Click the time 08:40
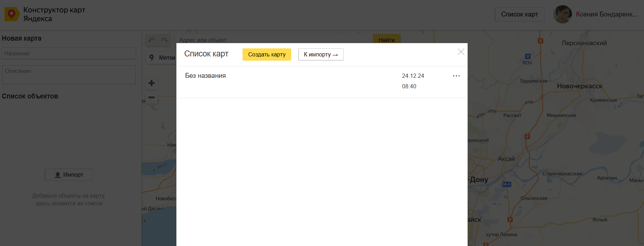The image size is (644, 246). click(x=409, y=87)
